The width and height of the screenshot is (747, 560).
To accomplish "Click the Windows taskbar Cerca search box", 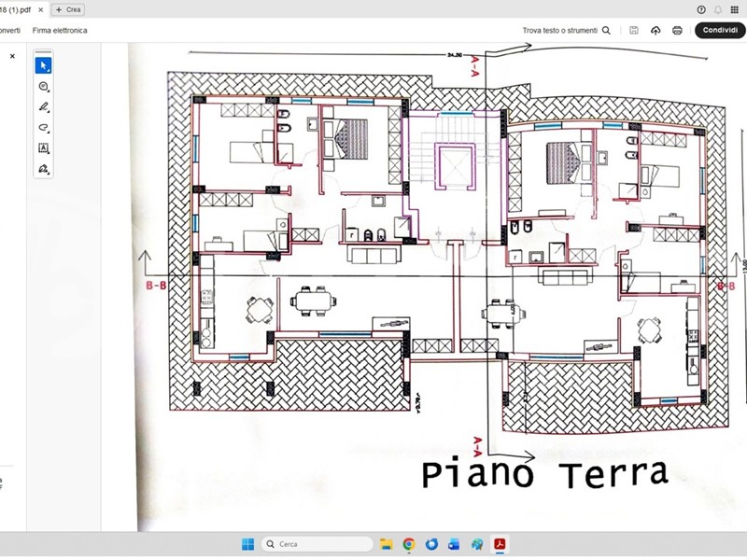I will pos(317,544).
